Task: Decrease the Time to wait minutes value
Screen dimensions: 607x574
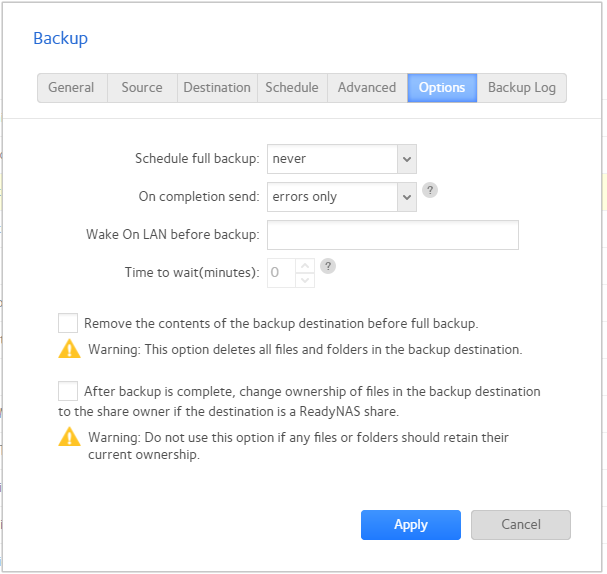Action: coord(305,279)
